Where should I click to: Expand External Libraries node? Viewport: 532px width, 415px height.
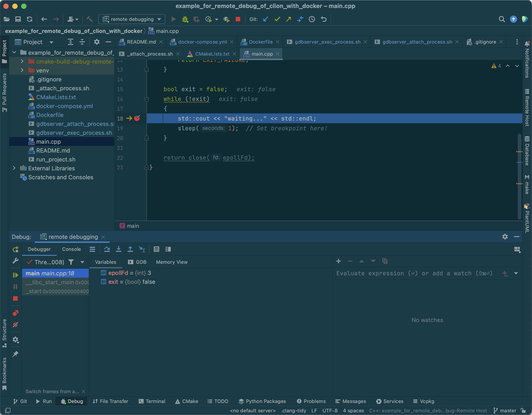(x=14, y=168)
